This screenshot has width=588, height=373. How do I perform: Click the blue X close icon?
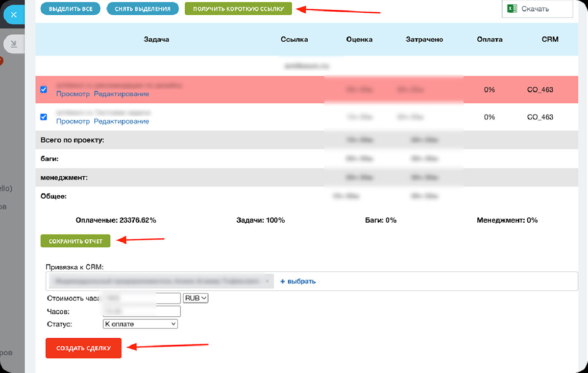[14, 15]
